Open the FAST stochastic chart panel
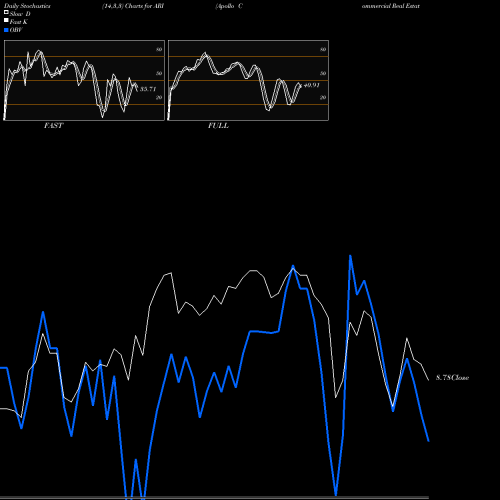The height and width of the screenshot is (500, 500). tap(84, 80)
